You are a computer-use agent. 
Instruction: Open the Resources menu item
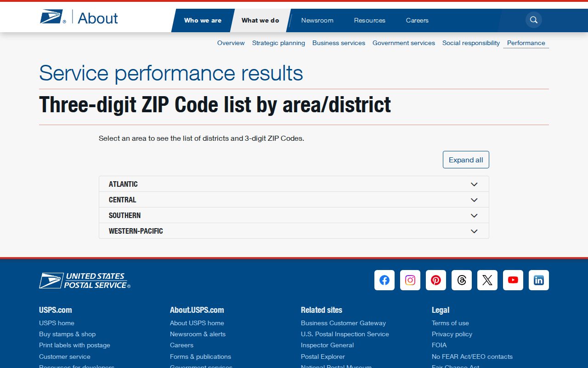[x=369, y=20]
